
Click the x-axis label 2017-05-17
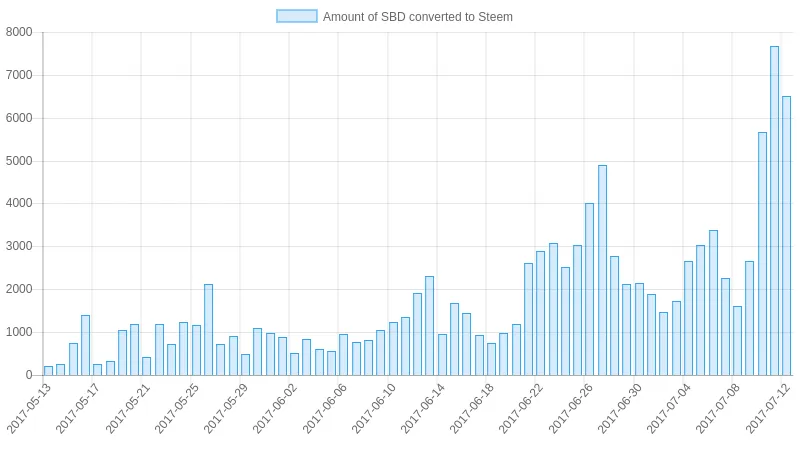point(78,409)
